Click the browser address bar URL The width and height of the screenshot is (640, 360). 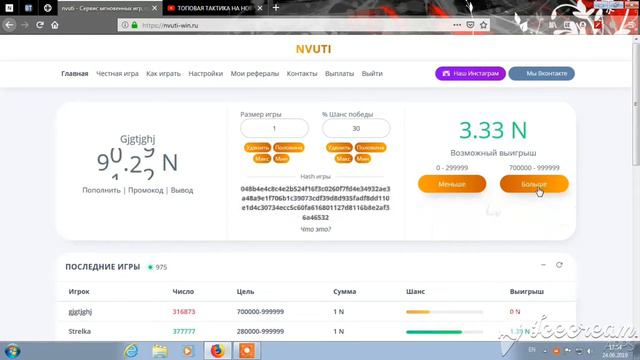coord(170,25)
